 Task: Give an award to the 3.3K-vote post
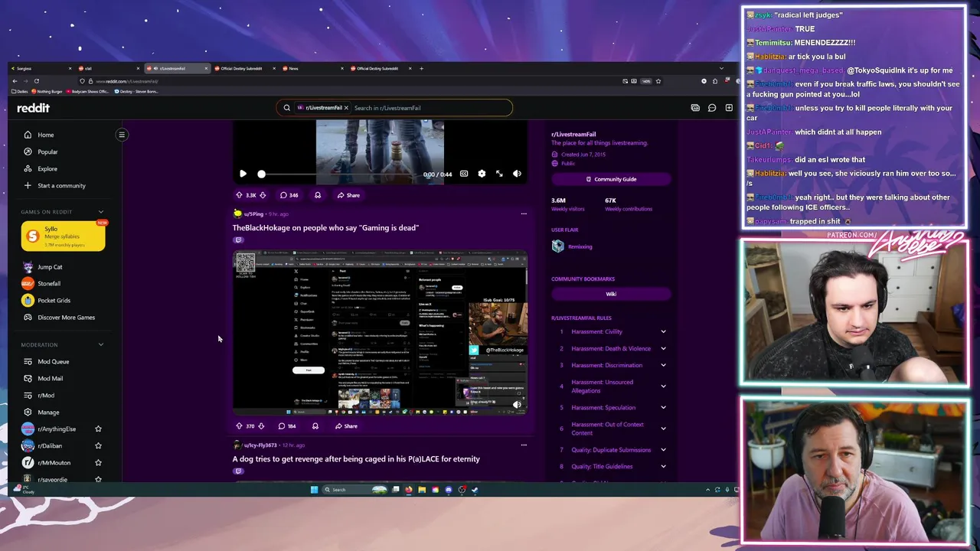318,195
